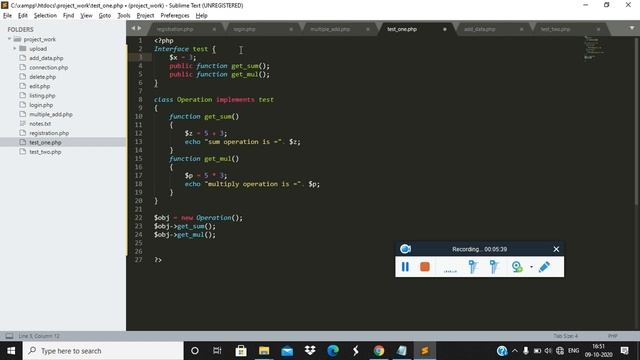This screenshot has width=640, height=360.
Task: Switch to the login.php tab
Action: [245, 29]
